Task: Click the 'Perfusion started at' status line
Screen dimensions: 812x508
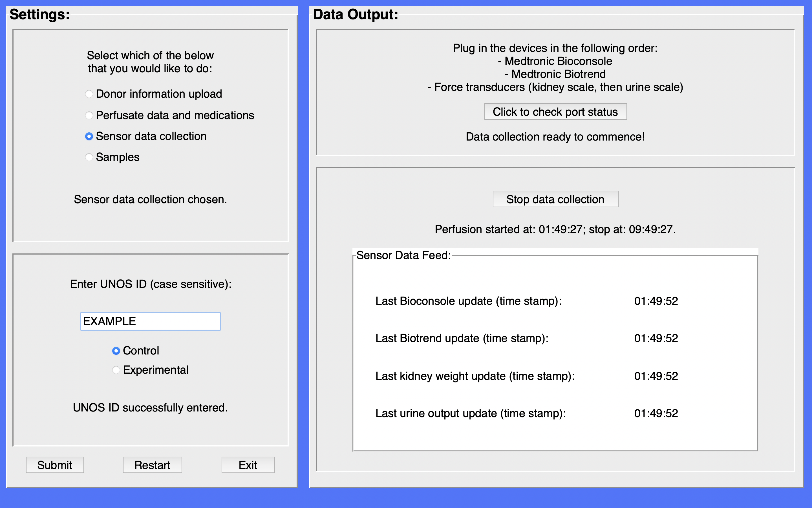Action: [x=555, y=229]
